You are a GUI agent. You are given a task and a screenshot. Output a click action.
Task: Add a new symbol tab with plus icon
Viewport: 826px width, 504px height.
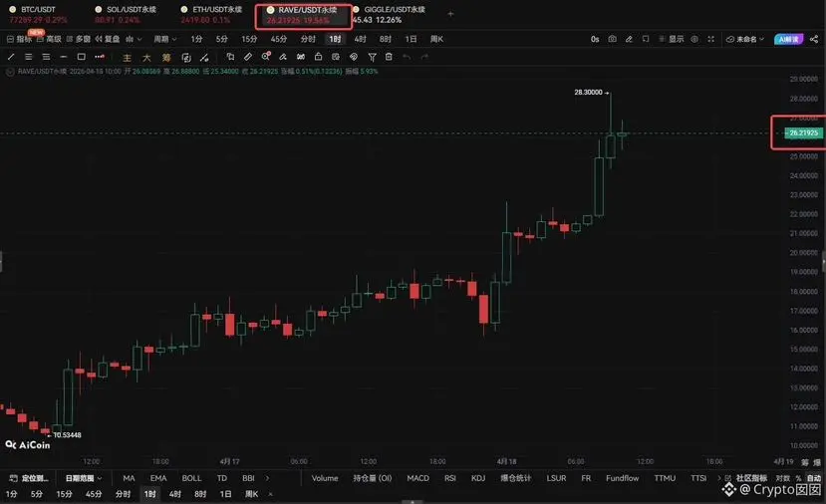tap(450, 14)
